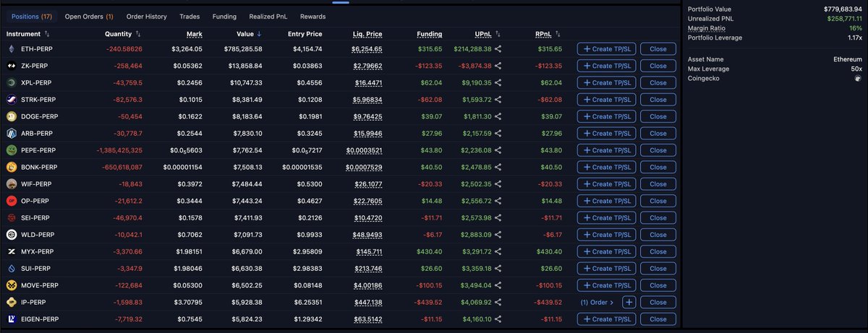Share the DOGE-PERP position PnL
This screenshot has width=868, height=333.
point(498,116)
